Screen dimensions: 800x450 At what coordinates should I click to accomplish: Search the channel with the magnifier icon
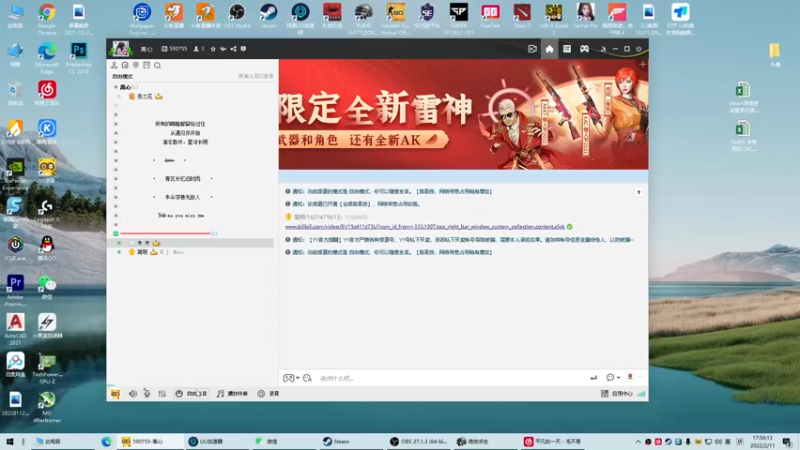coord(158,65)
